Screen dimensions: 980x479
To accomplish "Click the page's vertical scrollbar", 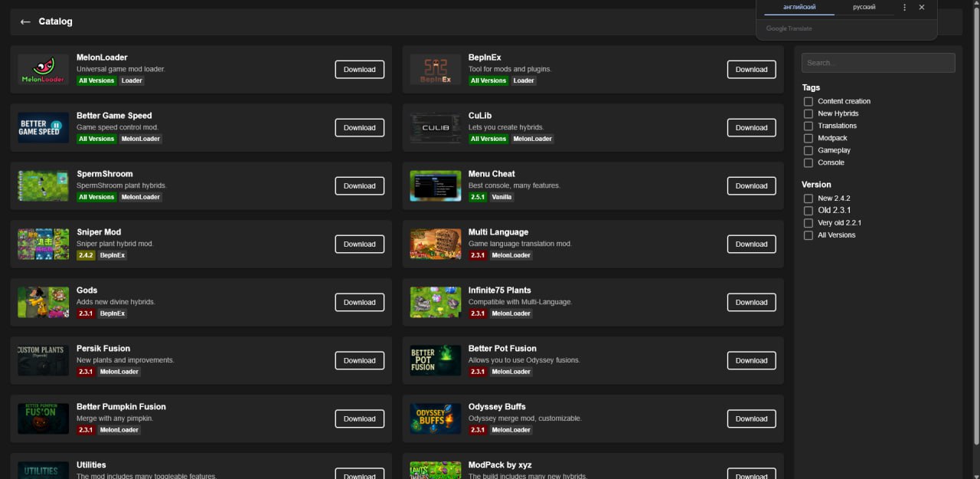I will tap(975, 222).
